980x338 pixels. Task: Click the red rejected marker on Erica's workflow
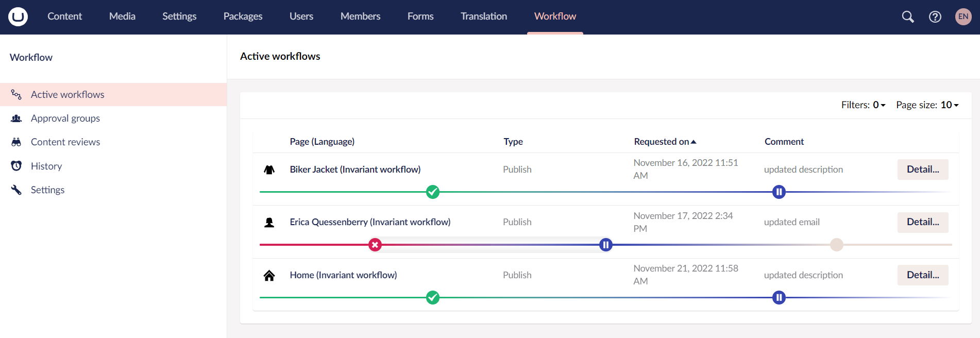[x=375, y=245]
